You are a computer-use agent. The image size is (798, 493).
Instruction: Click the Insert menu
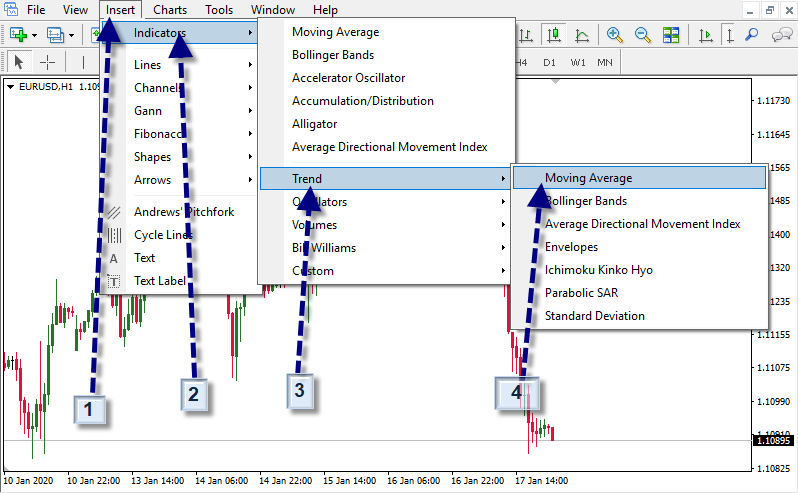pyautogui.click(x=120, y=10)
